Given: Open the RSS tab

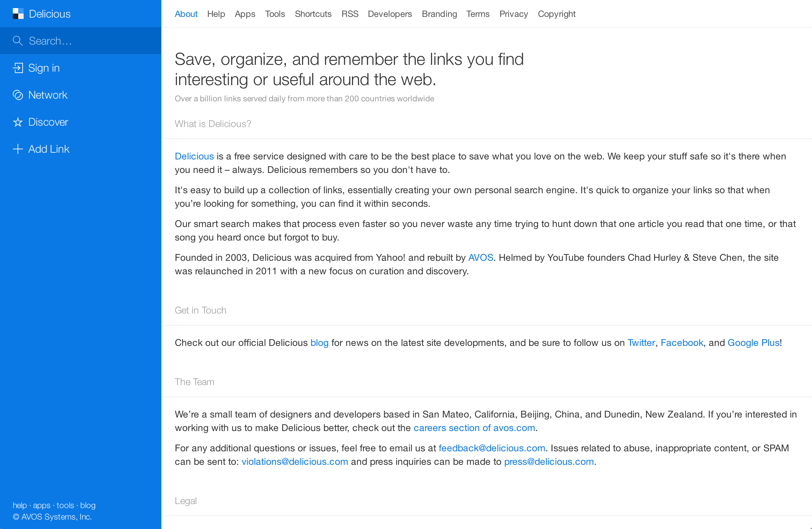Looking at the screenshot, I should pos(350,14).
